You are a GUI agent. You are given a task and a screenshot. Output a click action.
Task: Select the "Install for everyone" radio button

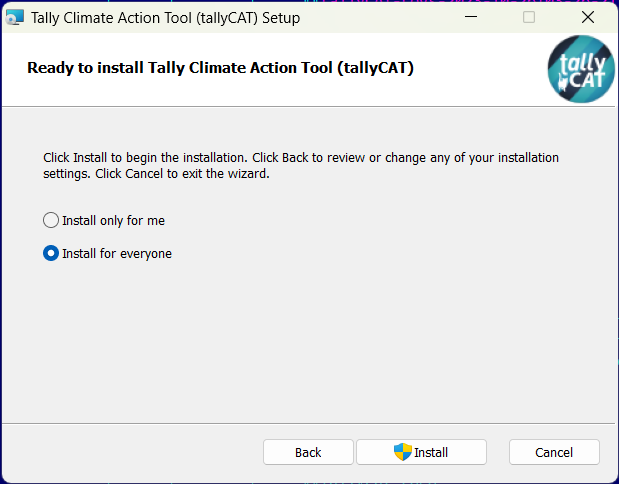pyautogui.click(x=51, y=254)
